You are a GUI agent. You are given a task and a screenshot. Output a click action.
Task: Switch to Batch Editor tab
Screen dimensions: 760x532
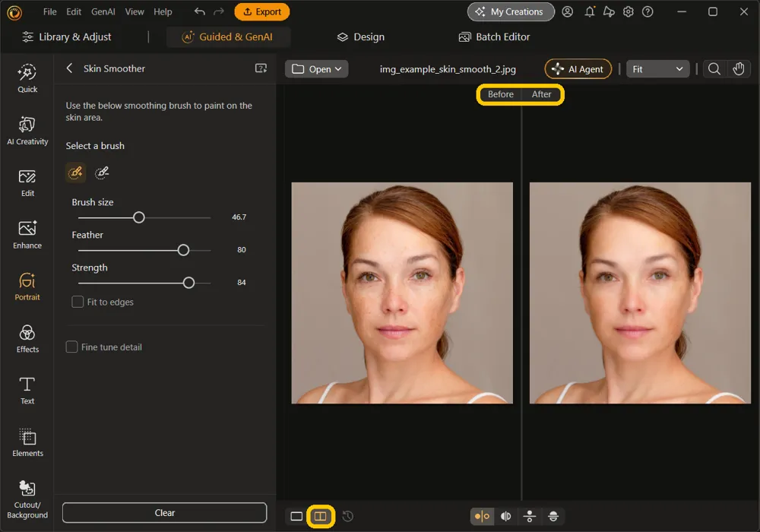tap(494, 36)
